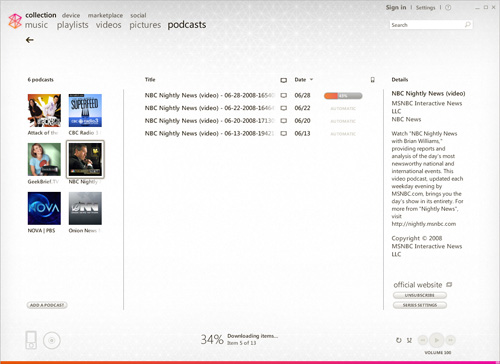Open the pictures tab

[x=145, y=25]
